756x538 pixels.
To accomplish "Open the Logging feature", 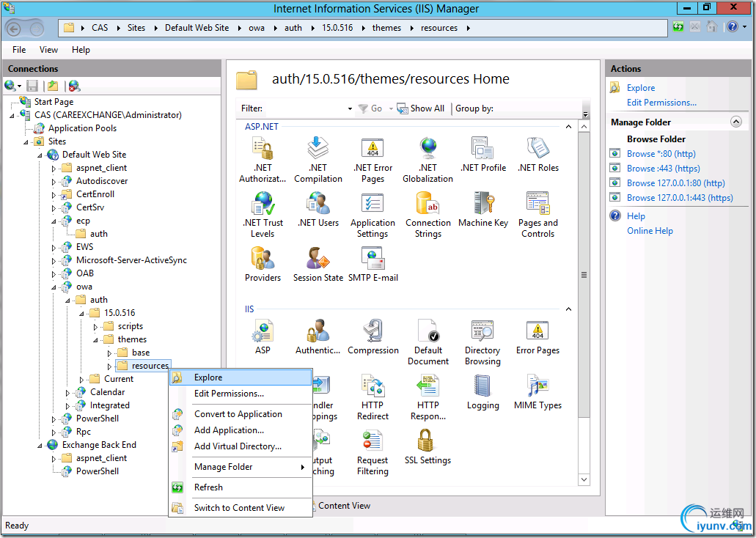I will coord(482,391).
